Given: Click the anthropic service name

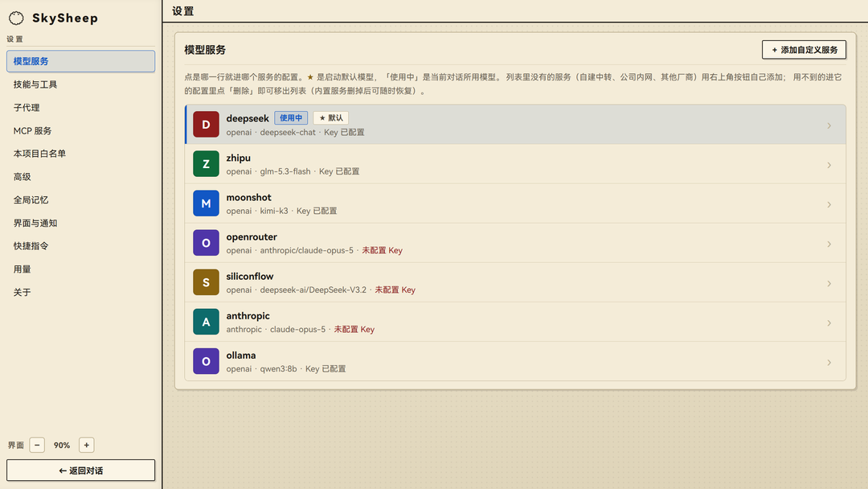Looking at the screenshot, I should [x=248, y=315].
